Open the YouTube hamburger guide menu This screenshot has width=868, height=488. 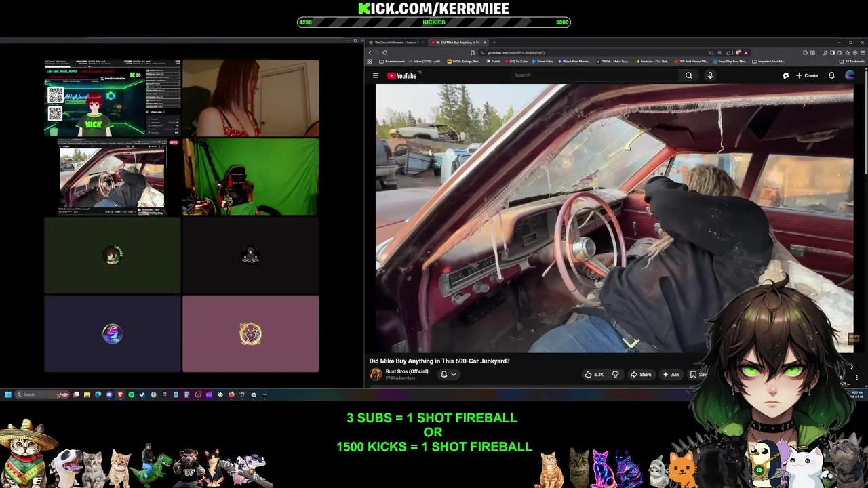(375, 75)
